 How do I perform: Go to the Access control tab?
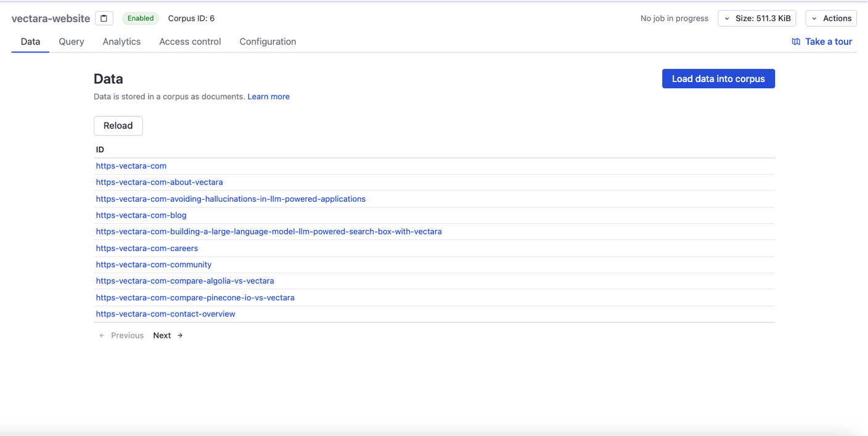[190, 42]
